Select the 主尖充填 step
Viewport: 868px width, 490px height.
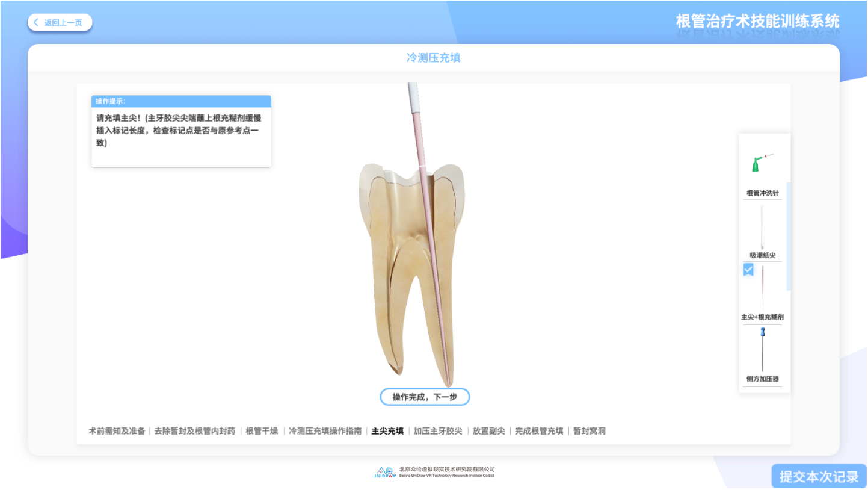[387, 431]
